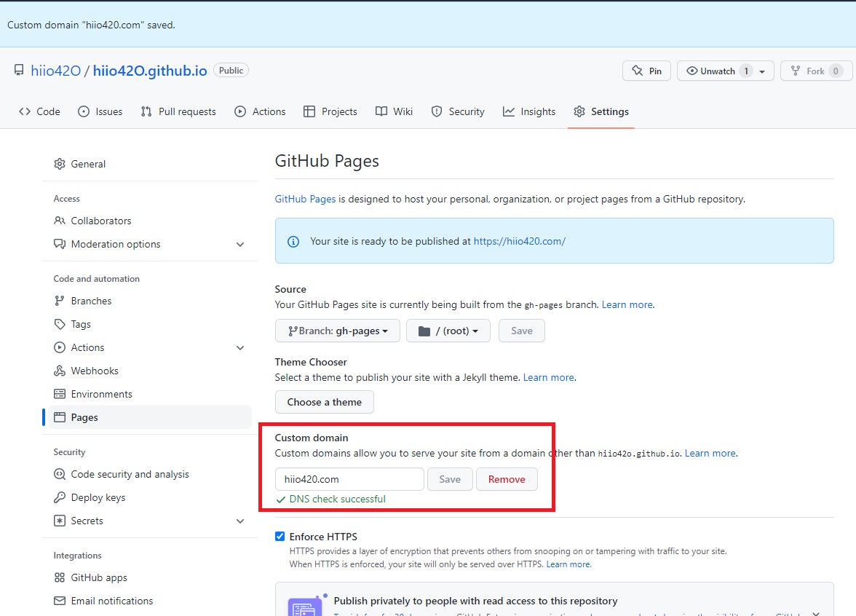Click Learn more link under Theme Chooser
Image resolution: width=856 pixels, height=616 pixels.
pyautogui.click(x=549, y=377)
